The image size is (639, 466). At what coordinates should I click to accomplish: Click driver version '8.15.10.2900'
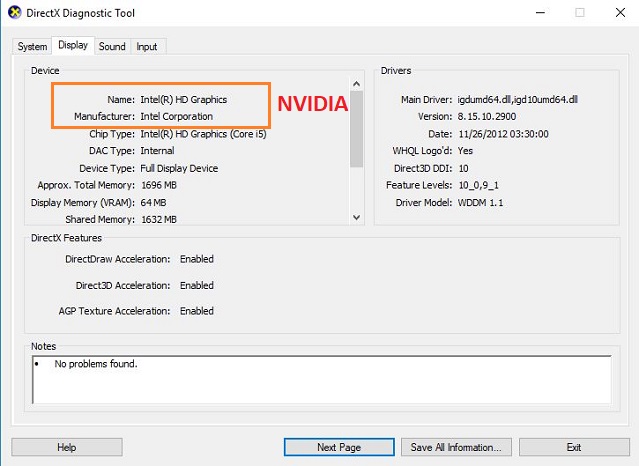487,117
